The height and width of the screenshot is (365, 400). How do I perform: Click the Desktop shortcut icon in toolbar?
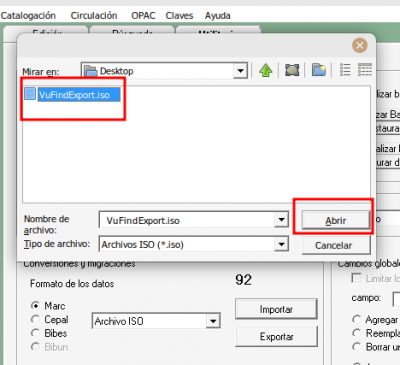coord(292,70)
